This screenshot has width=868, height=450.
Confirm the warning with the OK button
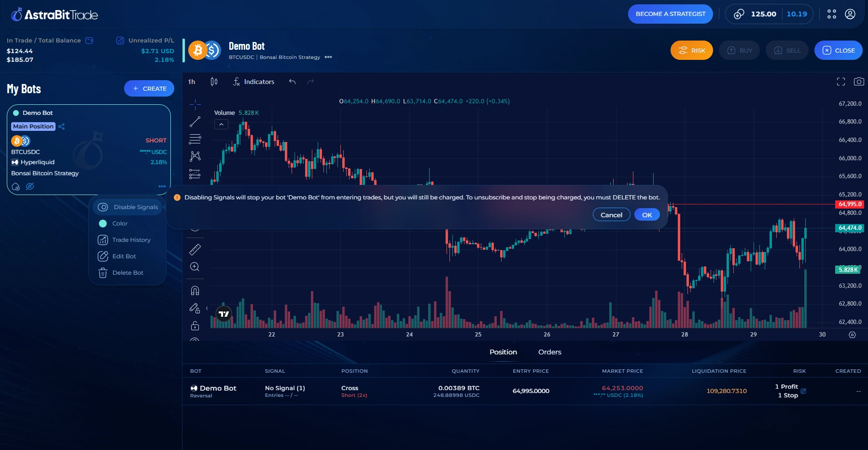click(x=647, y=215)
